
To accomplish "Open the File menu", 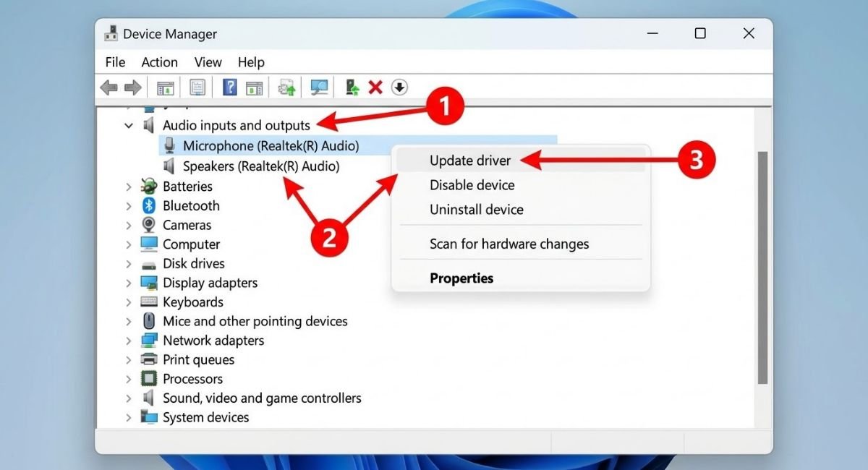I will pos(115,62).
